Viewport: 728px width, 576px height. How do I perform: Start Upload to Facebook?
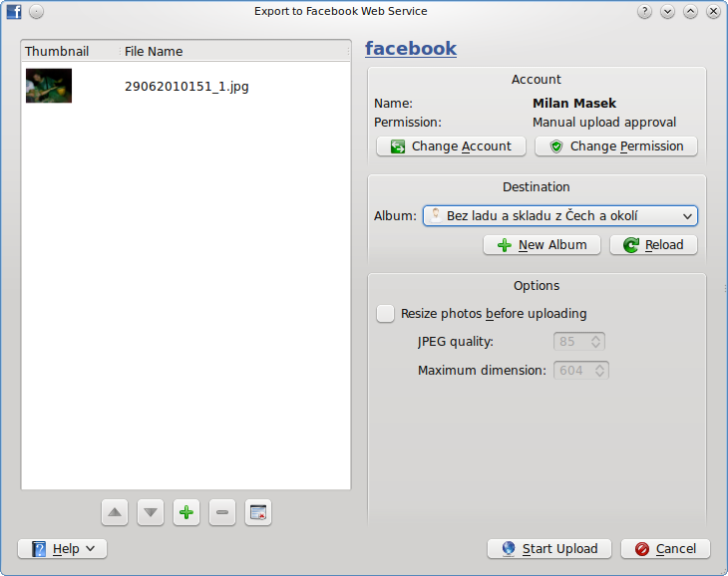[549, 549]
